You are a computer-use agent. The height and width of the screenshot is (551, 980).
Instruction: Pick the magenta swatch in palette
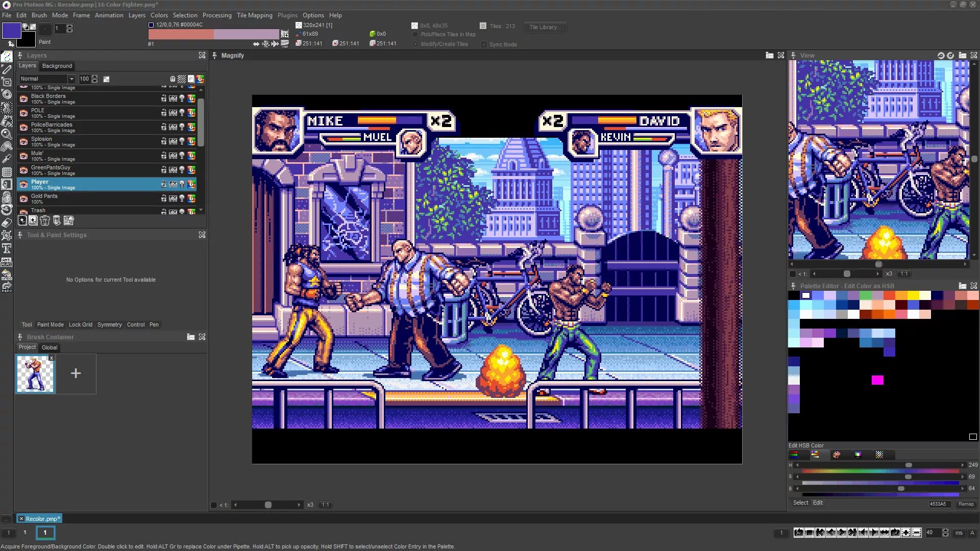(877, 380)
